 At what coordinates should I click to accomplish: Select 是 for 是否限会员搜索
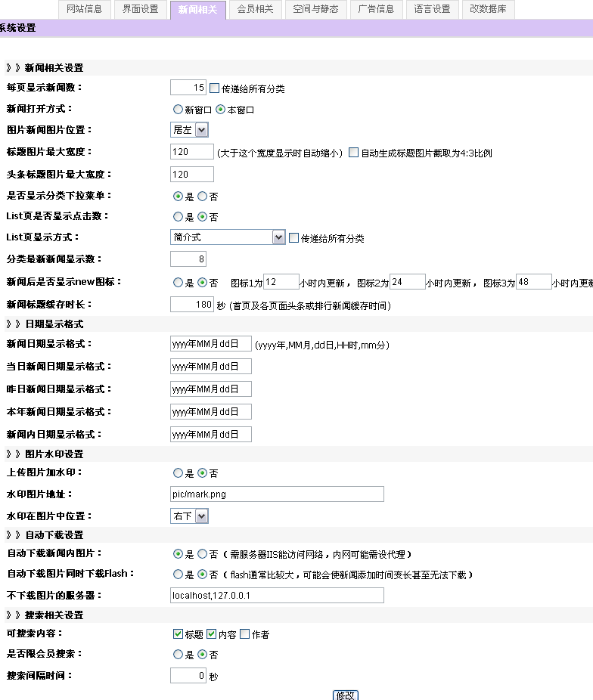coord(179,655)
